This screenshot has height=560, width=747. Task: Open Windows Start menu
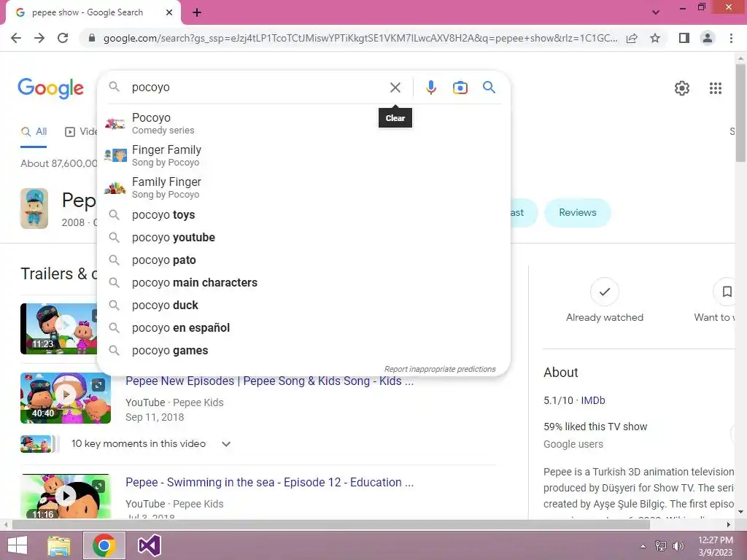18,545
